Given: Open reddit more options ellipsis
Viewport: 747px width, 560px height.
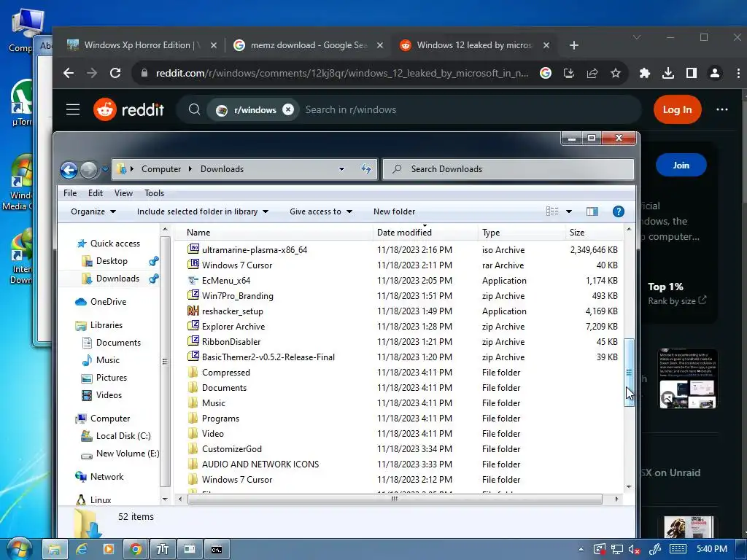Looking at the screenshot, I should 721,109.
